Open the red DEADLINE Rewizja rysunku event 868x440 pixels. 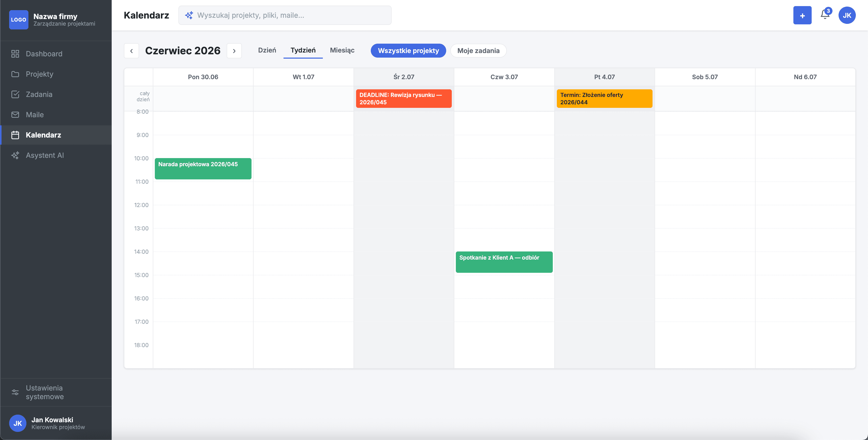click(404, 98)
